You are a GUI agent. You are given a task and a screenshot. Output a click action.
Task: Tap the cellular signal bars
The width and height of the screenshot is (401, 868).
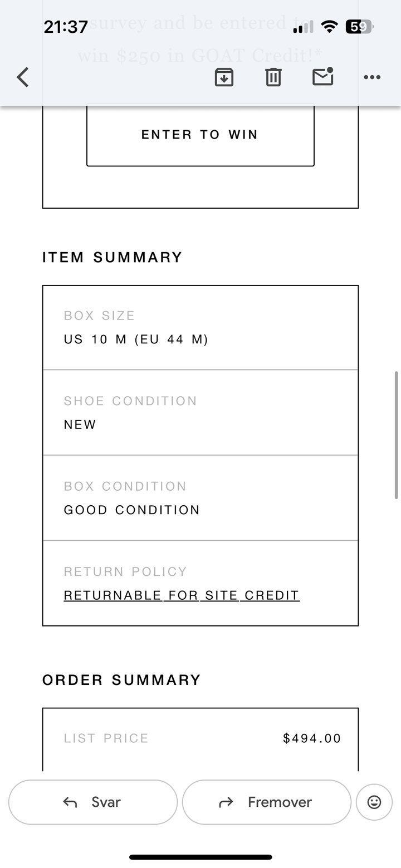tap(303, 27)
